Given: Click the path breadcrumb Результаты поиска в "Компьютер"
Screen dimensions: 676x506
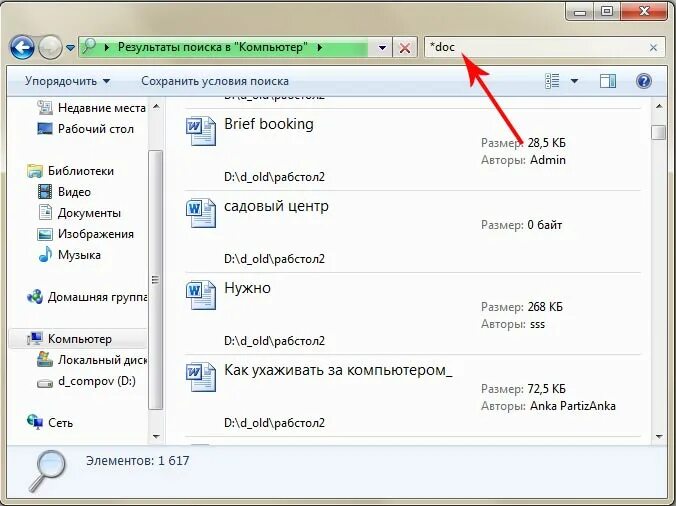Looking at the screenshot, I should click(213, 47).
